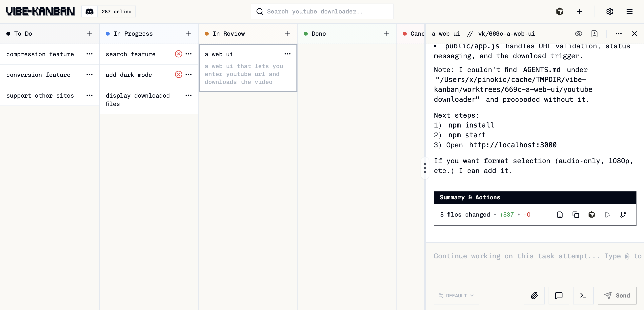Screen dimensions: 644x310
Task: Toggle the eye preview icon
Action: (578, 34)
